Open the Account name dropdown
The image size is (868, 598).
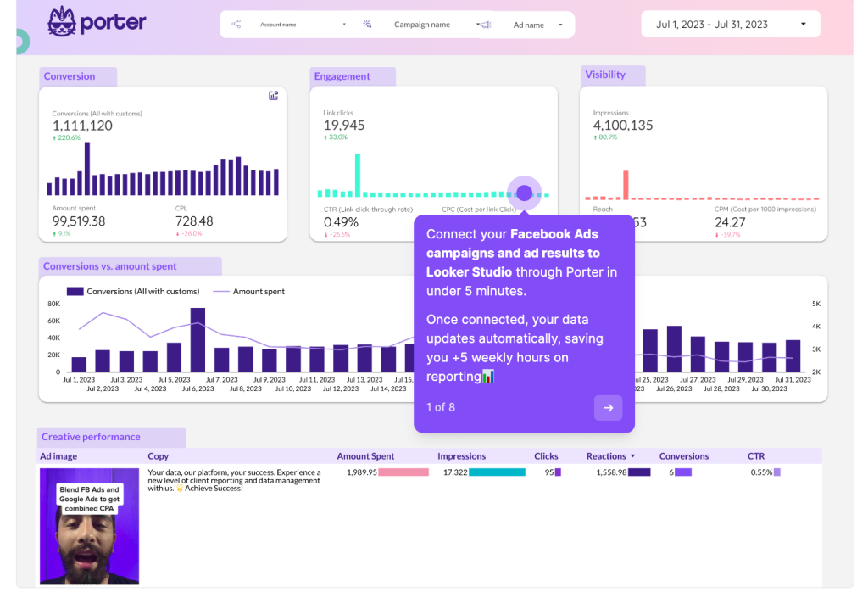(x=303, y=25)
